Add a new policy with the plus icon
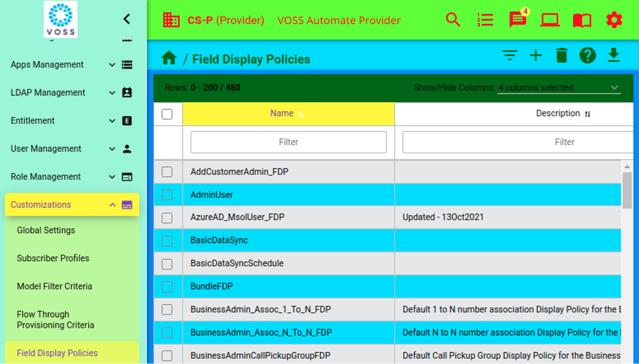639x364 pixels. pyautogui.click(x=536, y=56)
